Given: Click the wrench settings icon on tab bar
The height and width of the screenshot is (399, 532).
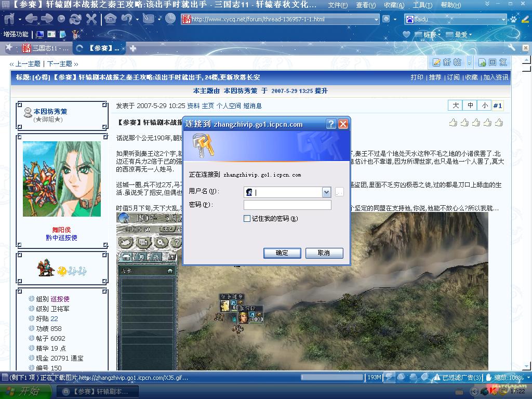Looking at the screenshot, I should click(512, 47).
